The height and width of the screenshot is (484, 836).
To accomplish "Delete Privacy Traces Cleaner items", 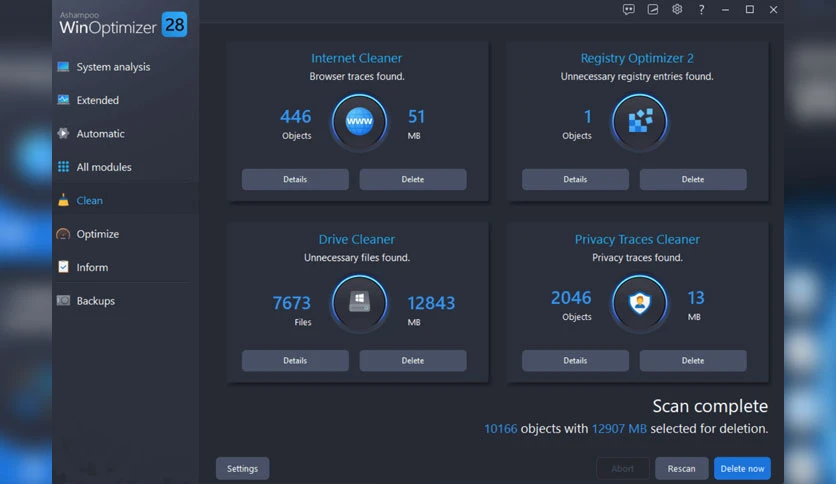I will [693, 361].
